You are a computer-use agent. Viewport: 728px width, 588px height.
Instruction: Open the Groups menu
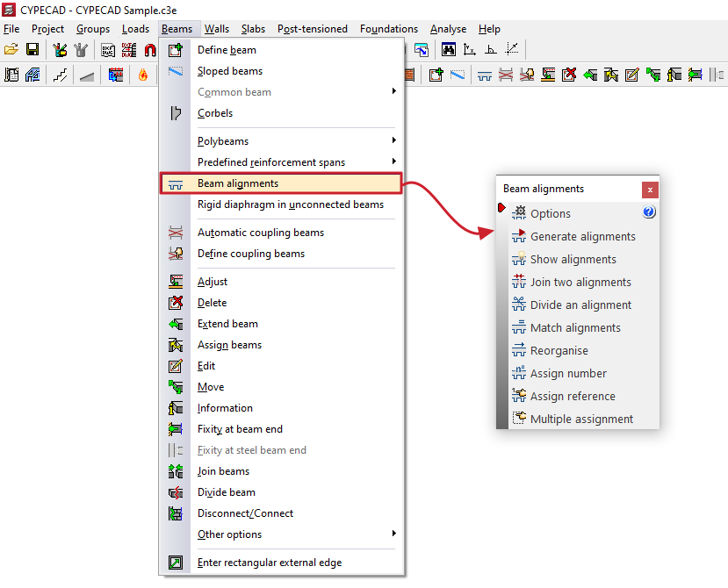tap(93, 29)
